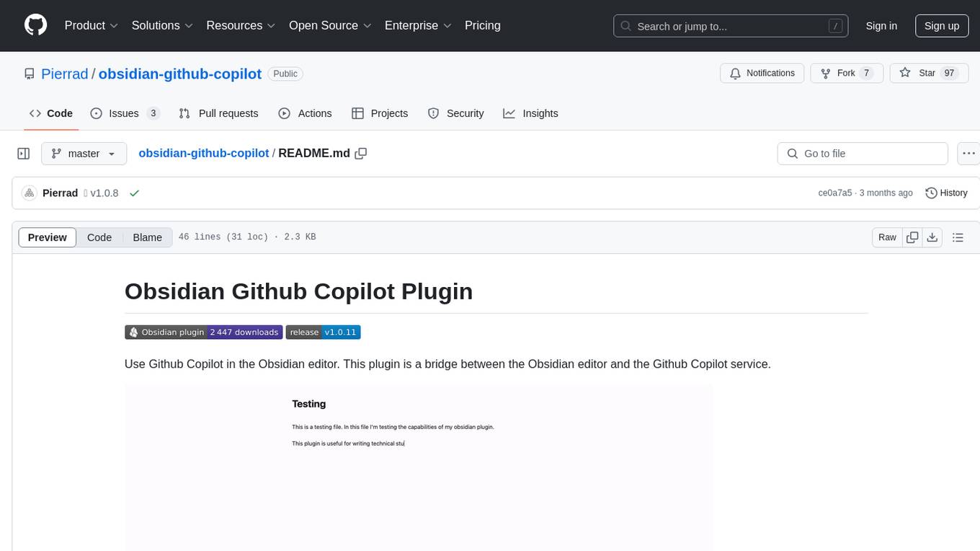Download the raw file

click(932, 237)
